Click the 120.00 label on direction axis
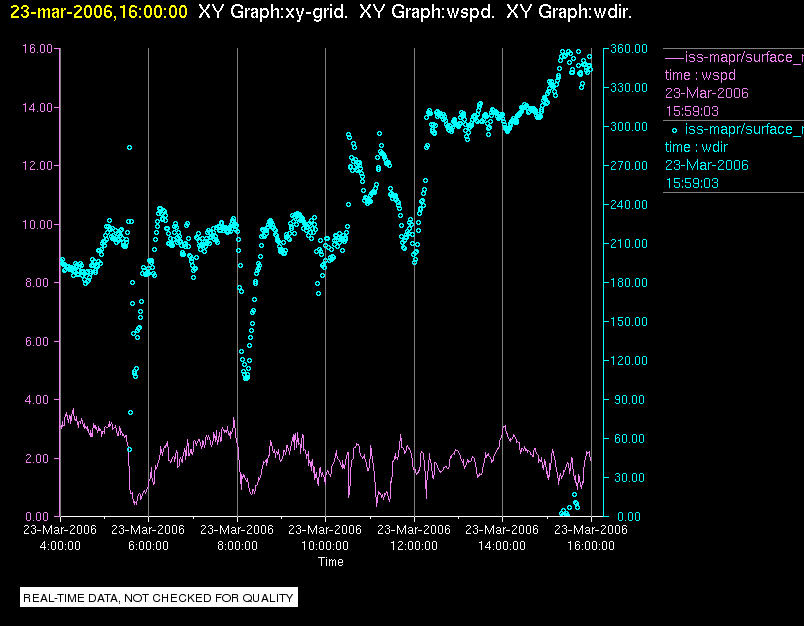 [x=629, y=360]
